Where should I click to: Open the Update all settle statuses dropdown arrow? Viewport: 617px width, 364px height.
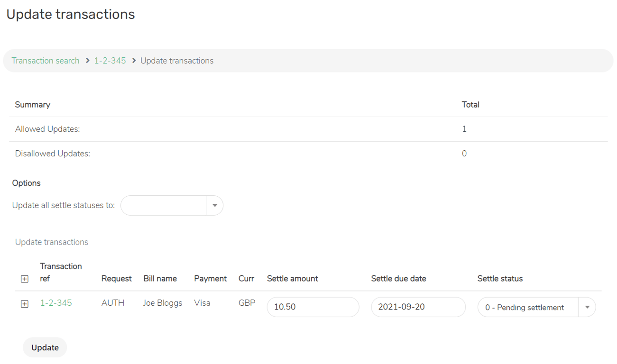pyautogui.click(x=215, y=206)
